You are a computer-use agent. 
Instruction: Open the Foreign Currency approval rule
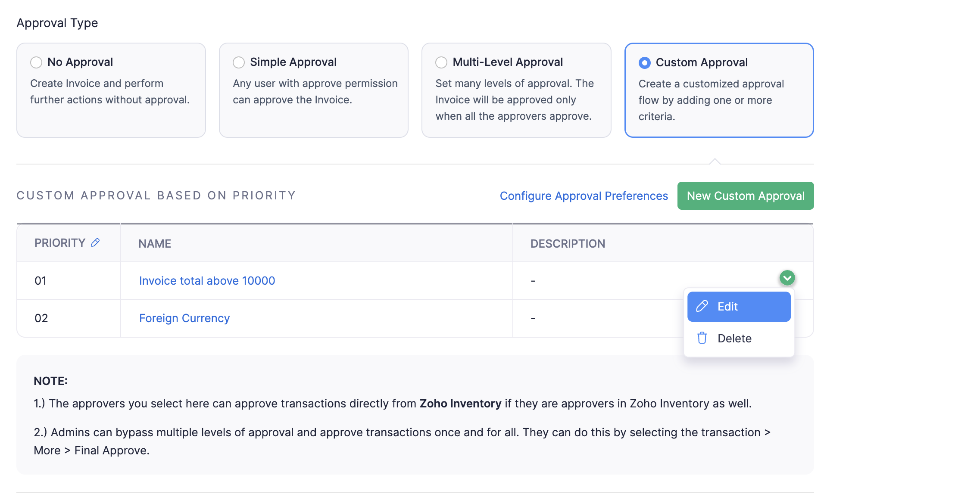(x=184, y=318)
